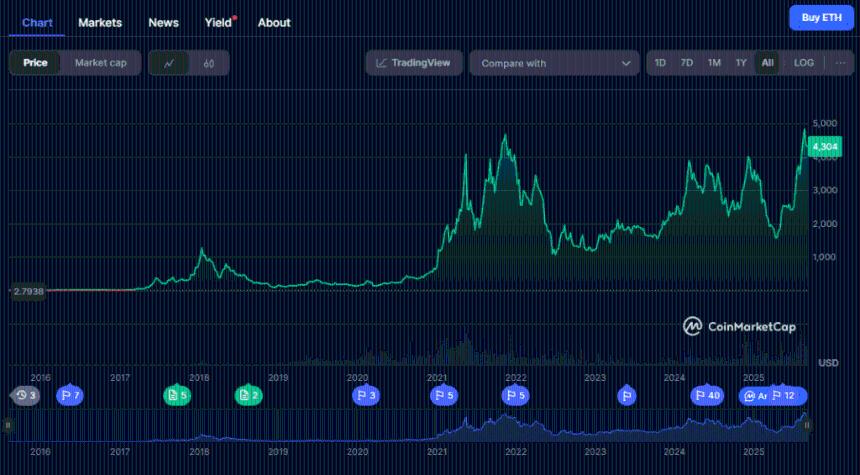Click the flag event marker showing 7
Image resolution: width=860 pixels, height=475 pixels.
70,396
